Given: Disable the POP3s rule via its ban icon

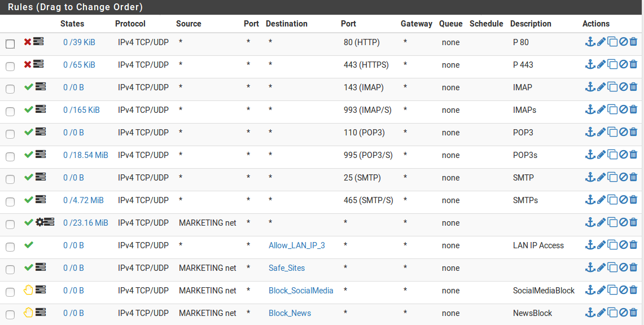Looking at the screenshot, I should point(623,155).
